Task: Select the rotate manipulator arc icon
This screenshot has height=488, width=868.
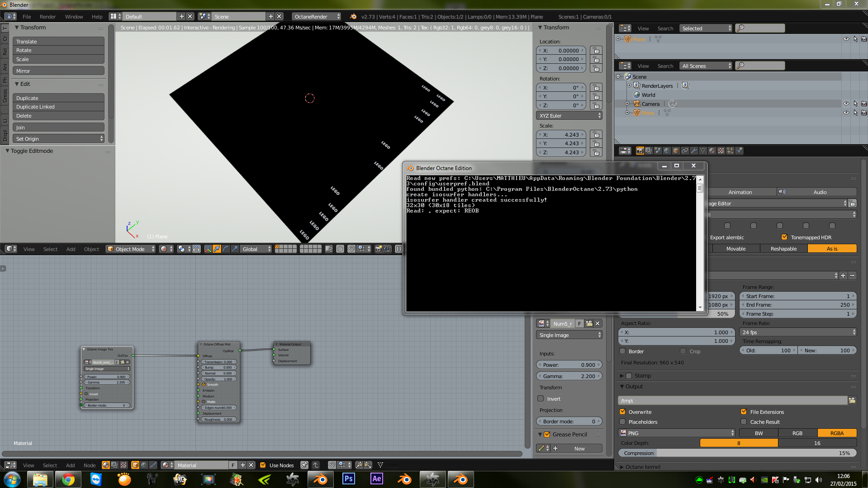Action: pyautogui.click(x=226, y=249)
